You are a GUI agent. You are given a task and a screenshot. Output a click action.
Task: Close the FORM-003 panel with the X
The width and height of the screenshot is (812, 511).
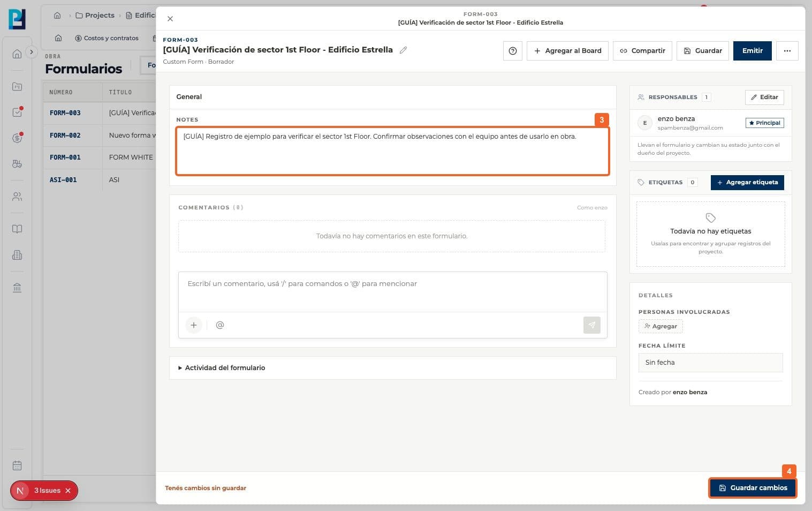(x=170, y=19)
